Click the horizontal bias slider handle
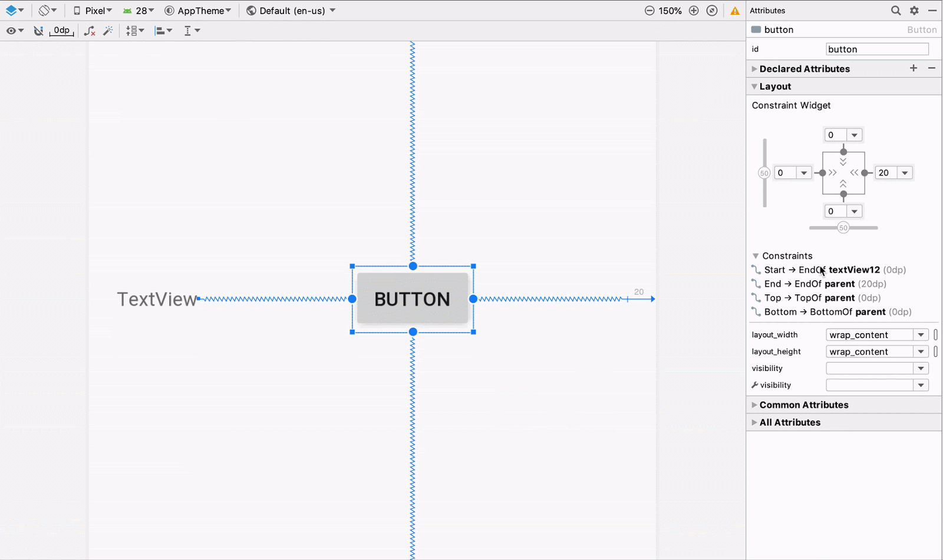This screenshot has width=943, height=560. (843, 228)
